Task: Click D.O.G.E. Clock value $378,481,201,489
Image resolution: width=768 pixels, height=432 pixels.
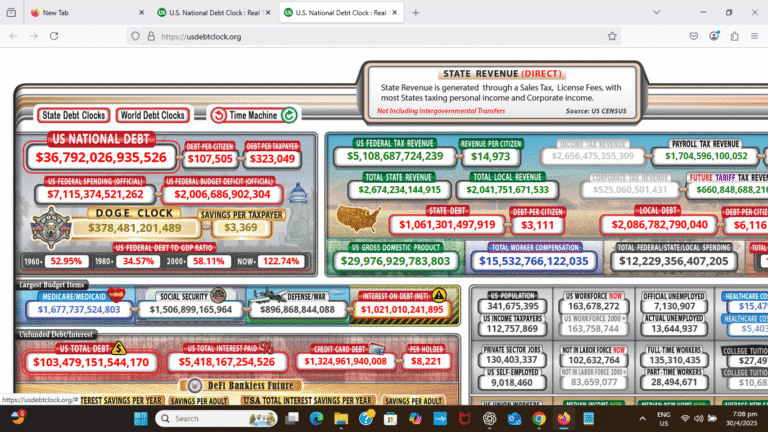Action: 135,228
